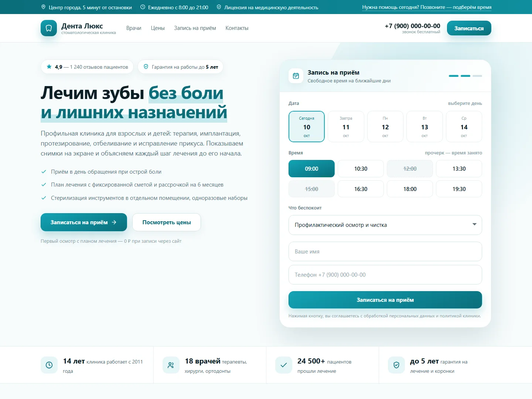Click the star icon in the 4,9 rating badge

(x=49, y=66)
